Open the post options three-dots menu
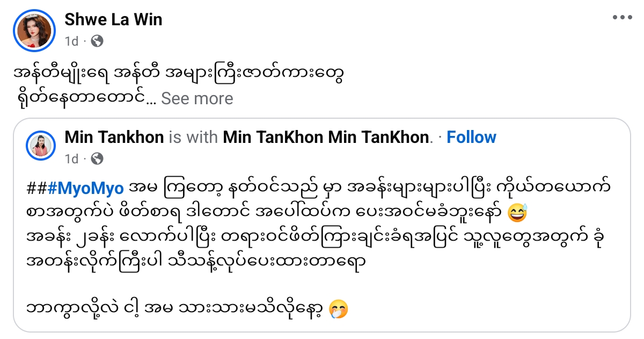 (622, 17)
